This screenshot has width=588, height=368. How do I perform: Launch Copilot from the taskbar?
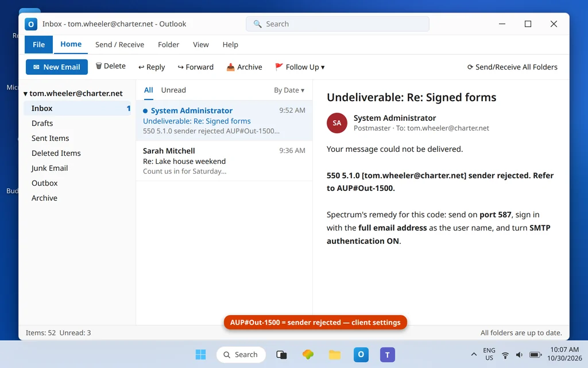308,354
